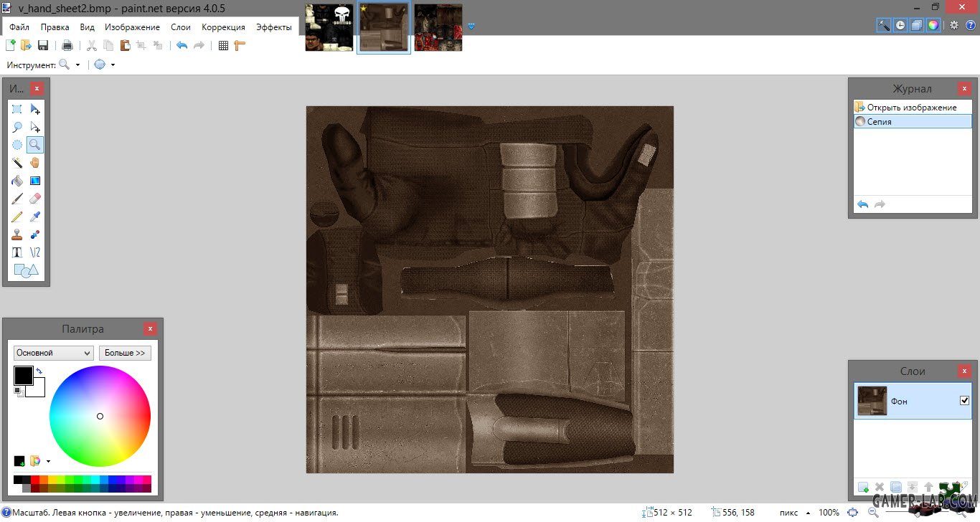Screen dimensions: 980x522
Task: Select the Gradient tool
Action: (35, 181)
